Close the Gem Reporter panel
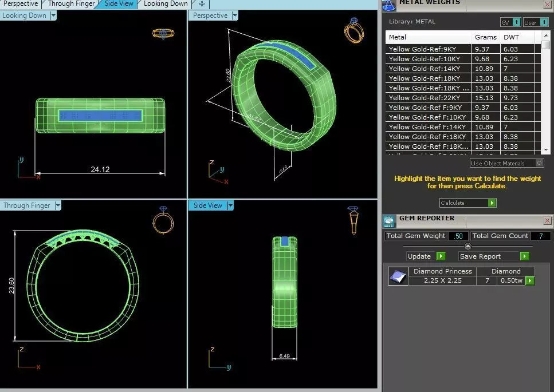Image resolution: width=554 pixels, height=392 pixels. tap(547, 221)
